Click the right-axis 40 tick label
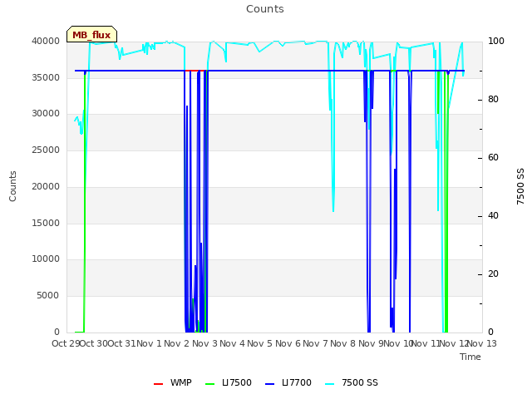532x399 pixels. [x=493, y=216]
